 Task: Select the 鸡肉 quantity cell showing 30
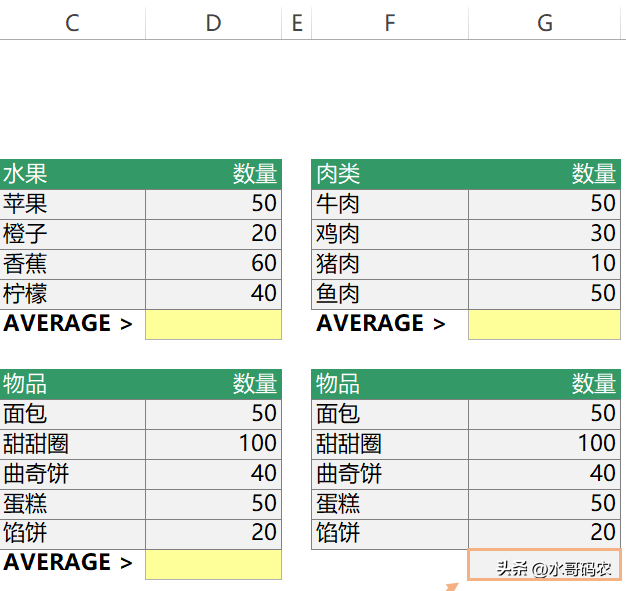(544, 234)
